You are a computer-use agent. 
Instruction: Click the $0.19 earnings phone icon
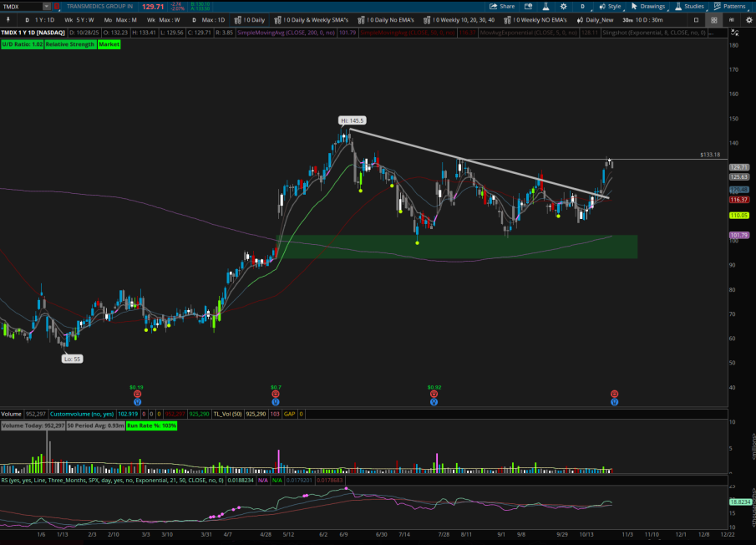click(x=137, y=394)
